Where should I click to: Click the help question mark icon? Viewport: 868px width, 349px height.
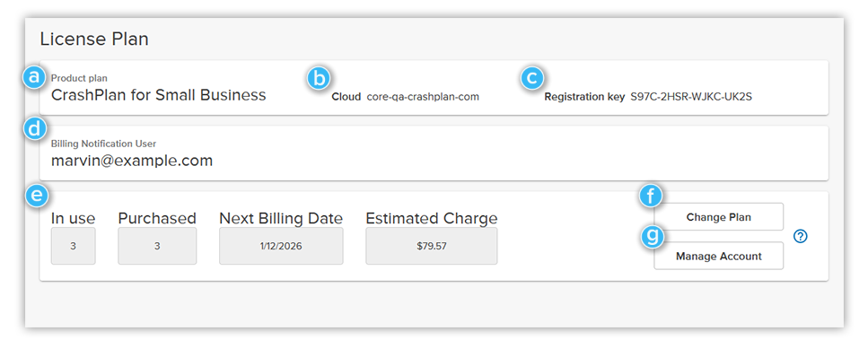pyautogui.click(x=801, y=236)
